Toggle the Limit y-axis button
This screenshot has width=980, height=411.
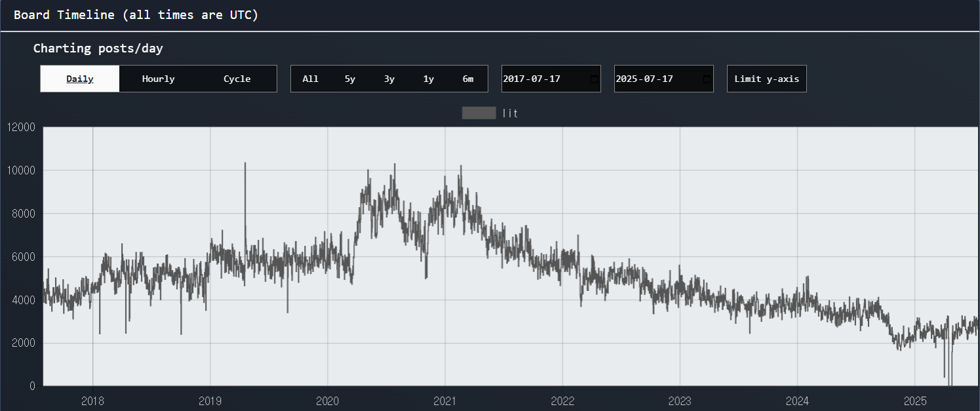point(767,79)
